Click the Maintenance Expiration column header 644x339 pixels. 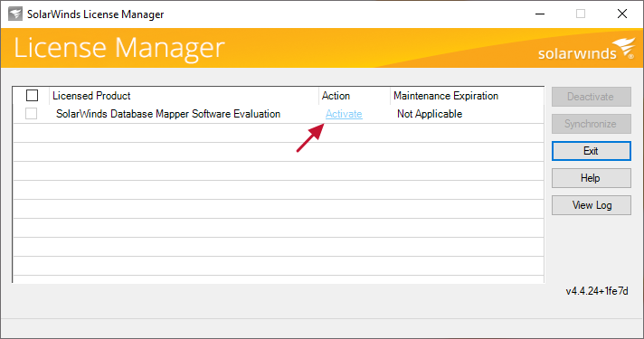[467, 96]
